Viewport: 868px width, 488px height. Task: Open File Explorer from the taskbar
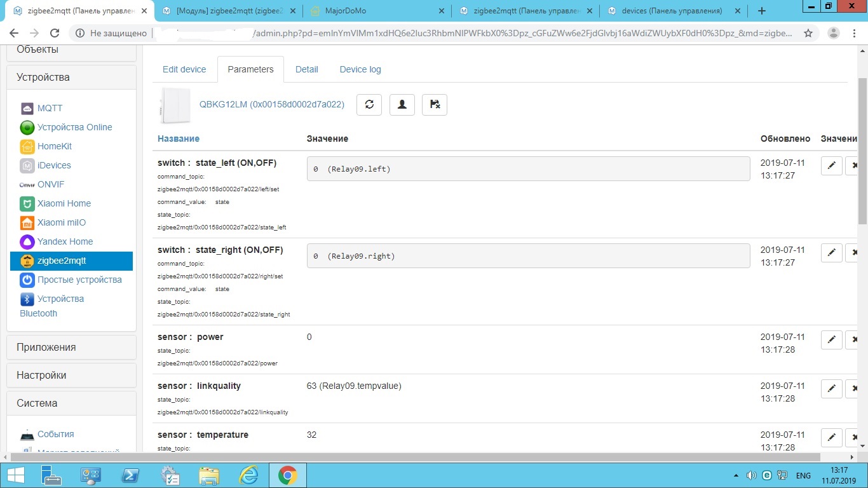pos(209,475)
